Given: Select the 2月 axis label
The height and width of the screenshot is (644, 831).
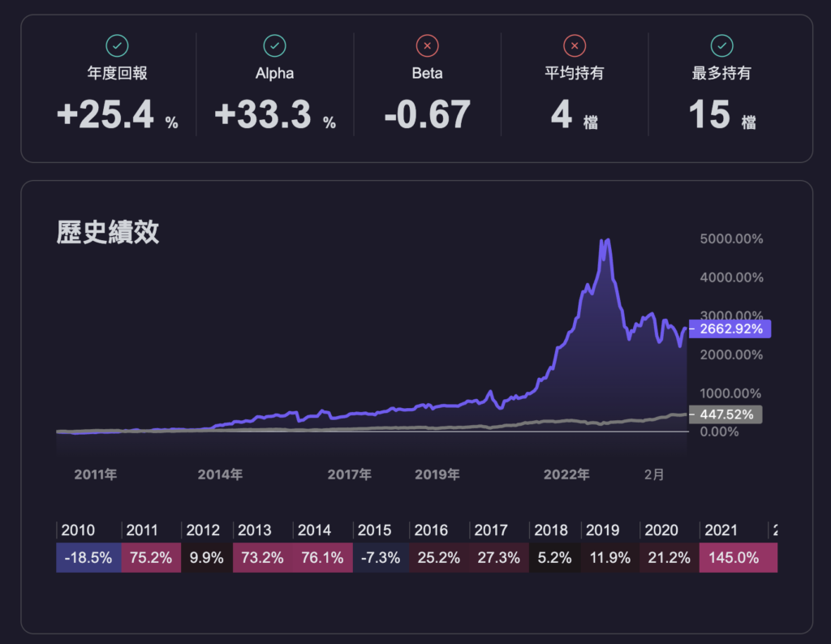Looking at the screenshot, I should pyautogui.click(x=655, y=474).
